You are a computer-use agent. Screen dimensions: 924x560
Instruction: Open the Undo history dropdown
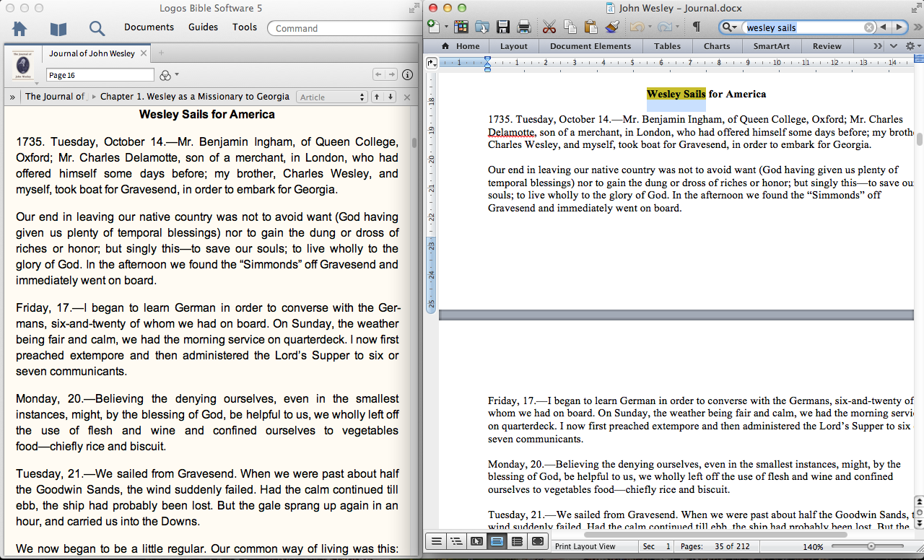648,27
